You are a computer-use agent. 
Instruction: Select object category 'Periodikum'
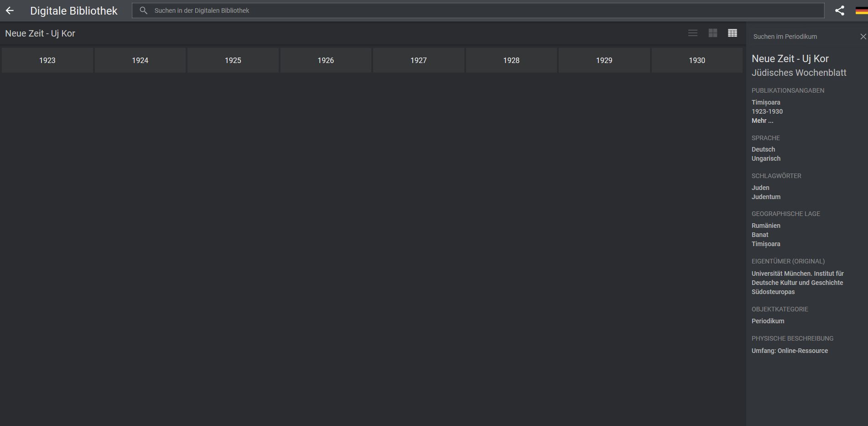click(768, 321)
